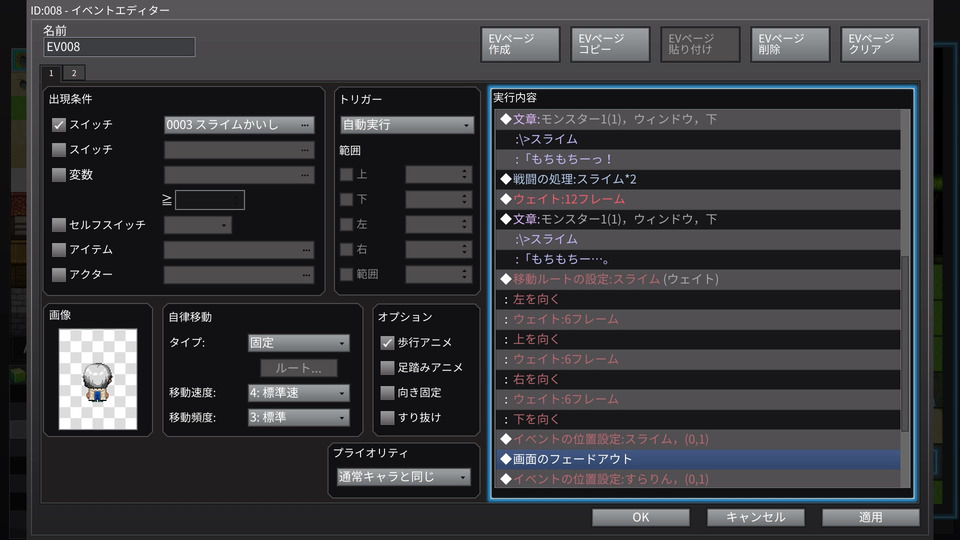
Task: Select the first 文章:モンスター1(1) command
Action: (698, 119)
